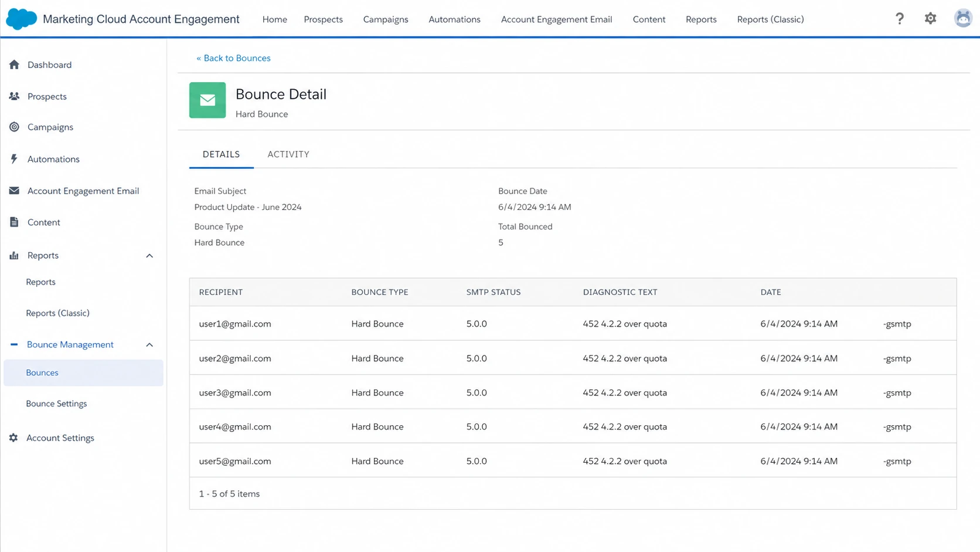Click the Campaigns target icon in sidebar
980x552 pixels.
(14, 127)
